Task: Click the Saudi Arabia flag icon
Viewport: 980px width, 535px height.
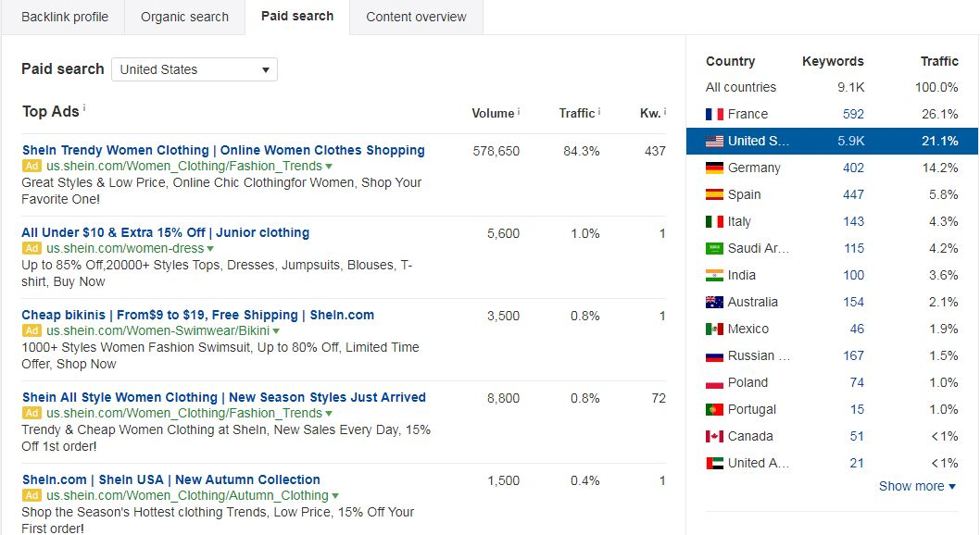Action: point(714,248)
